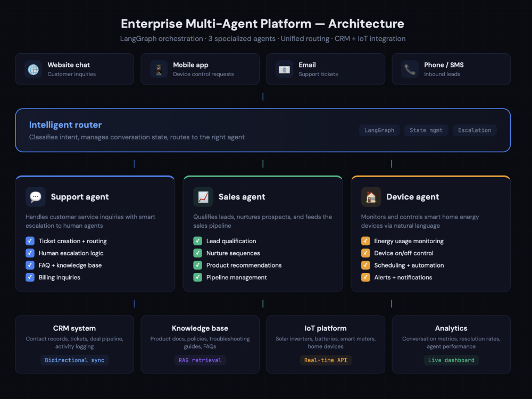Viewport: 532px width, 399px height.
Task: Click the Real-time API badge
Action: click(326, 360)
